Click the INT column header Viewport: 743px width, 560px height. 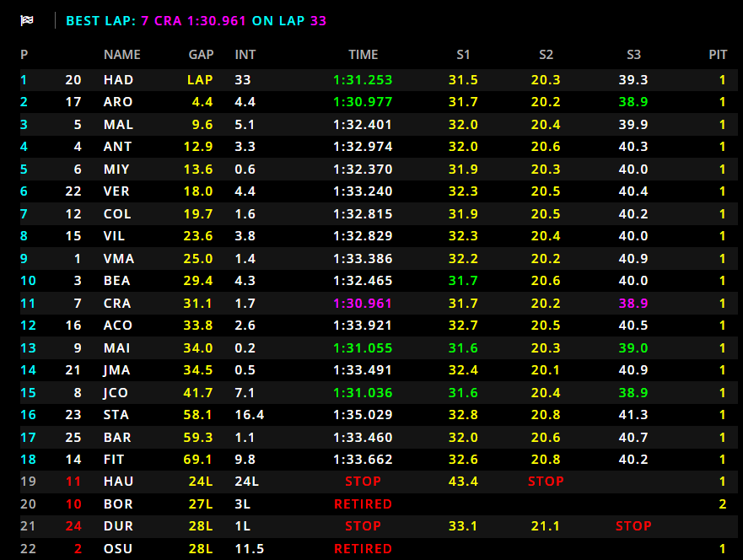coord(245,55)
